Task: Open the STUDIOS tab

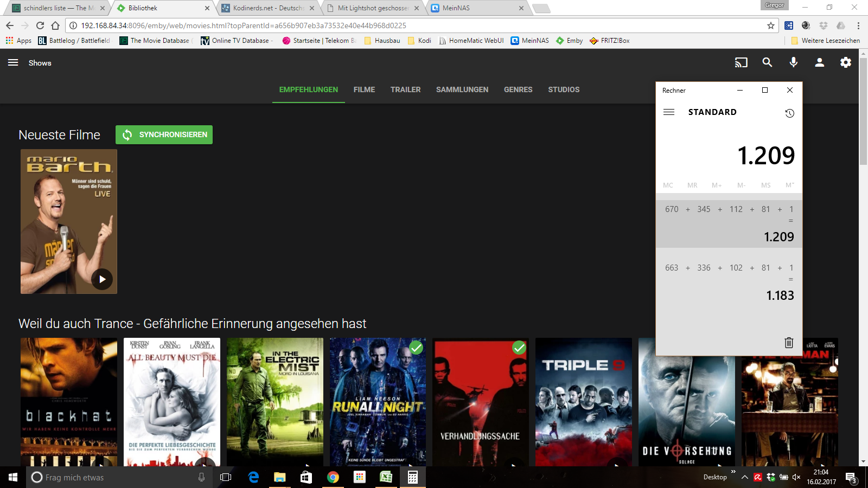Action: (564, 89)
